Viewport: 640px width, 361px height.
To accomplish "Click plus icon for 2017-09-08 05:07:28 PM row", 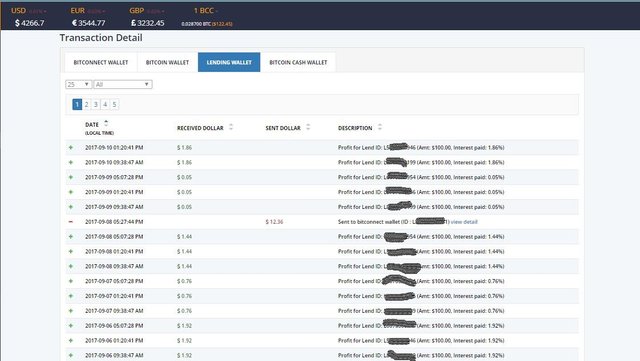I will (71, 236).
